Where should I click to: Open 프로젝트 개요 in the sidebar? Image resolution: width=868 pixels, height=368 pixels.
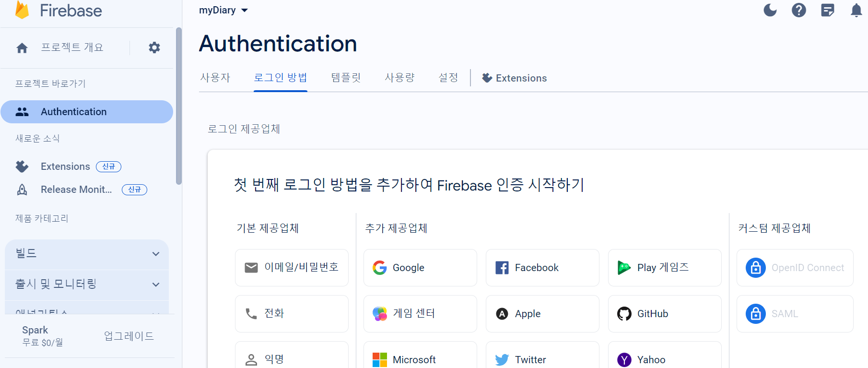click(x=72, y=47)
